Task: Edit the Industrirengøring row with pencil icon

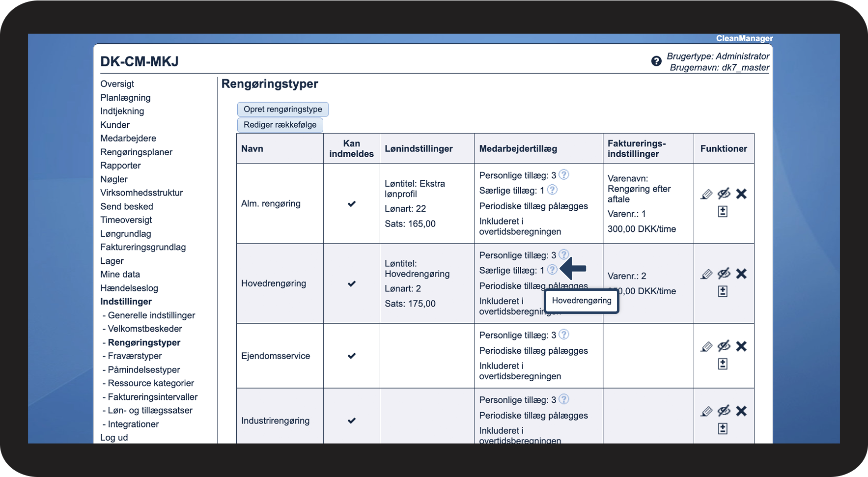Action: point(706,411)
